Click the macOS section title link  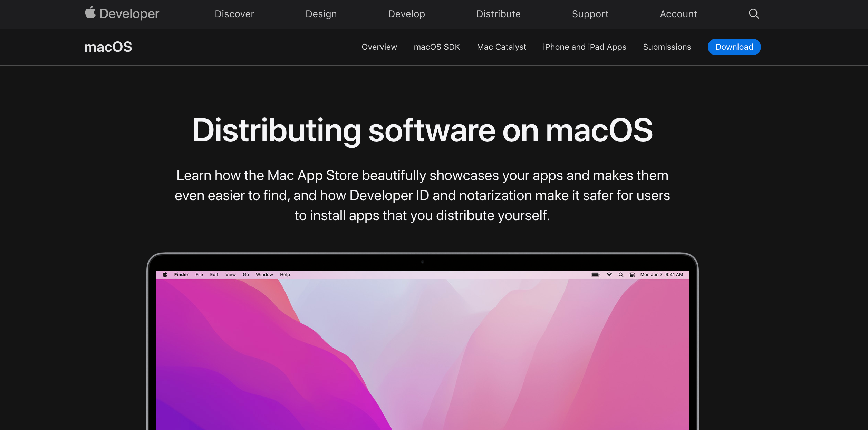108,47
